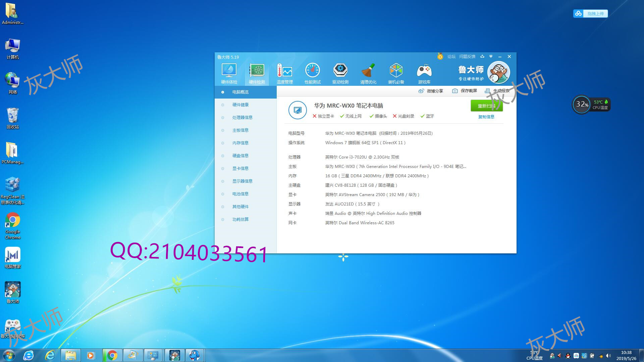Click the 蓝牙 status indicator
Screen dimensions: 644x362
coord(427,116)
